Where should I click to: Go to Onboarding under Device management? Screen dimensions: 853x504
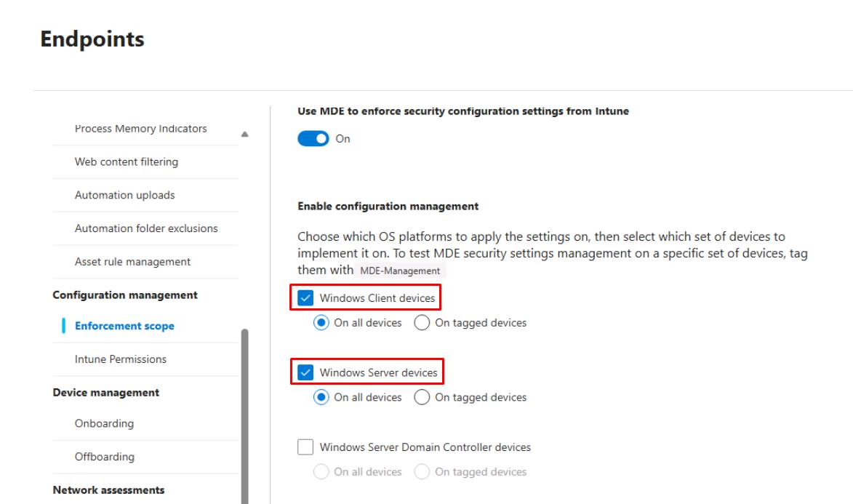pos(104,423)
